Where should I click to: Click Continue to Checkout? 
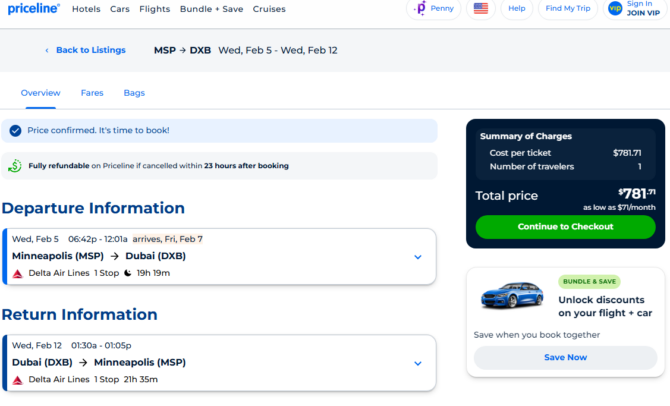565,227
